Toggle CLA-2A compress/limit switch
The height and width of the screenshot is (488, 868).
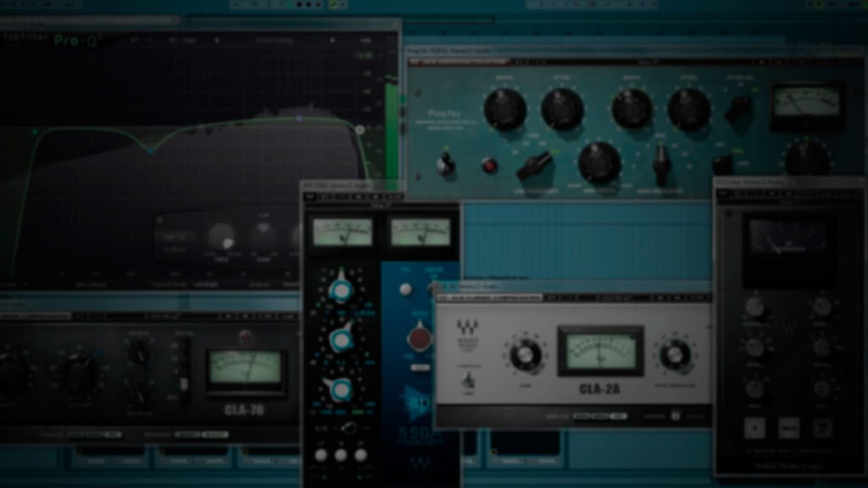468,380
